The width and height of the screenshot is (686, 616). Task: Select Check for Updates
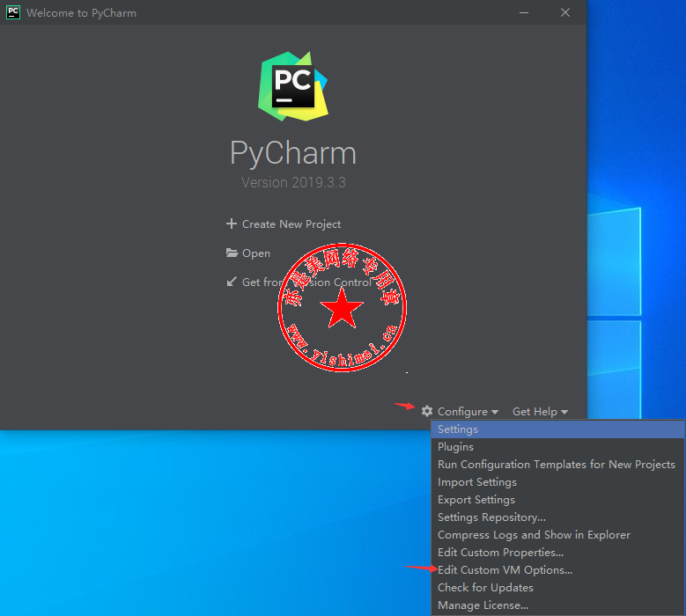(557, 588)
